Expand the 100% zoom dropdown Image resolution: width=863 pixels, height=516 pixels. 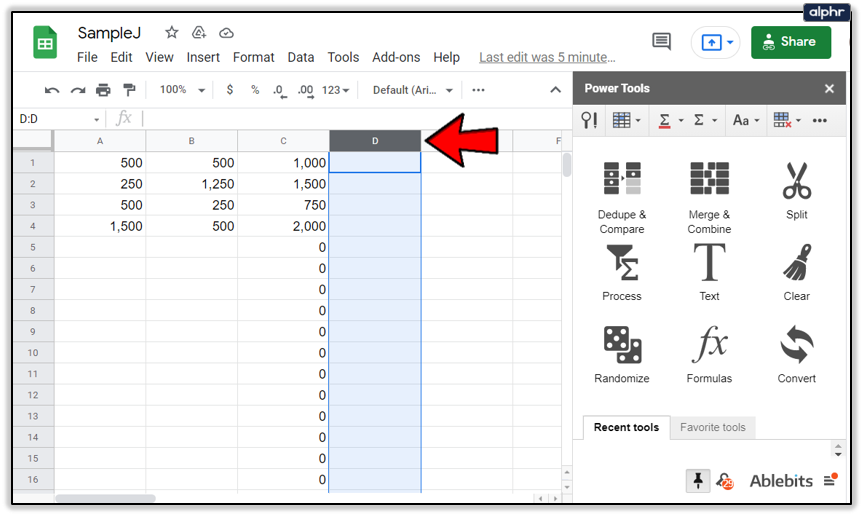tap(182, 90)
